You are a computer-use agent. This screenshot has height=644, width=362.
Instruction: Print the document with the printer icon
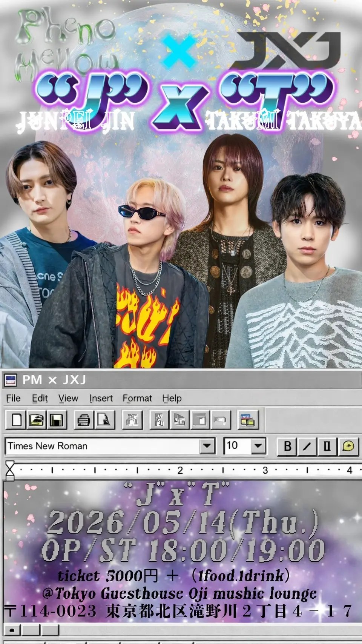84,420
